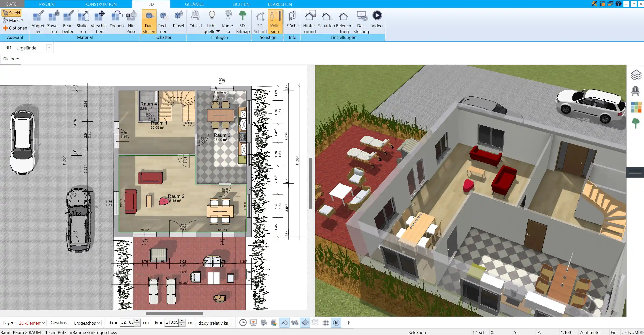Screen dimensions: 644x335
Task: Open the Geschoss Erdgeschoss dropdown
Action: pos(99,323)
